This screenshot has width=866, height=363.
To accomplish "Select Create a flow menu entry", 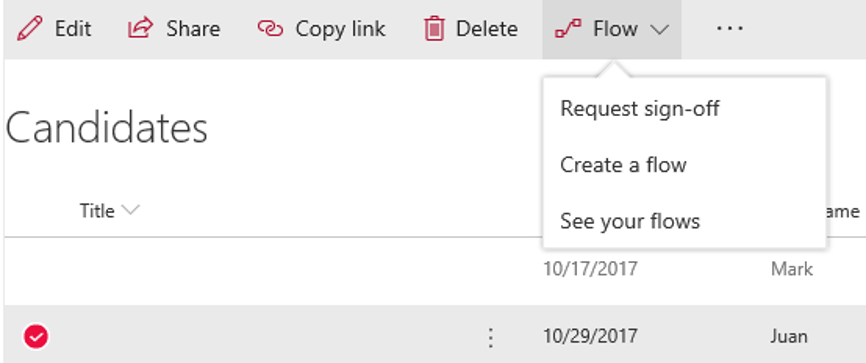I will pyautogui.click(x=624, y=165).
